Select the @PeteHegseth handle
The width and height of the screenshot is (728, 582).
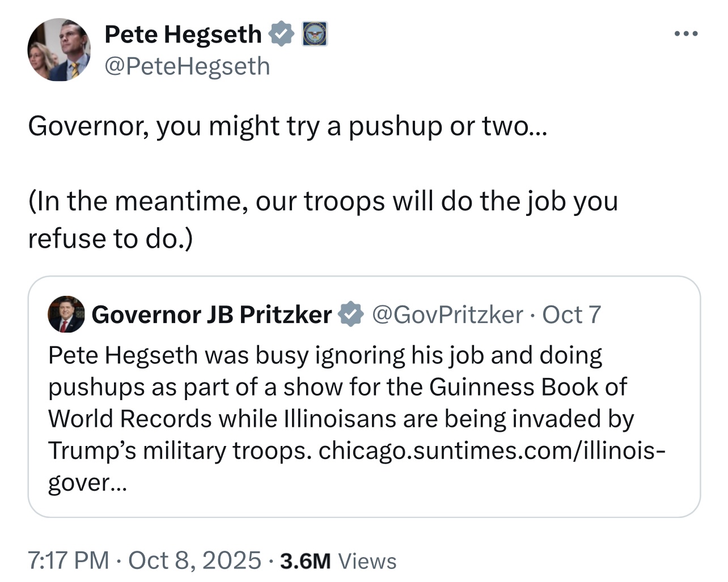(187, 66)
